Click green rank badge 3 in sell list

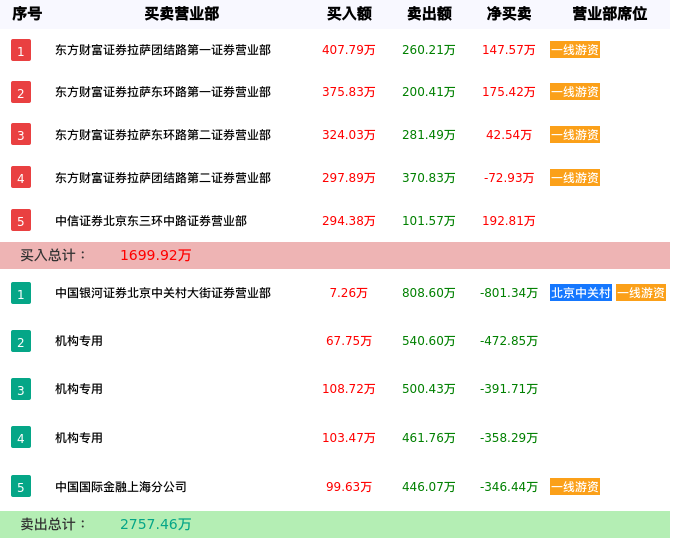[21, 389]
